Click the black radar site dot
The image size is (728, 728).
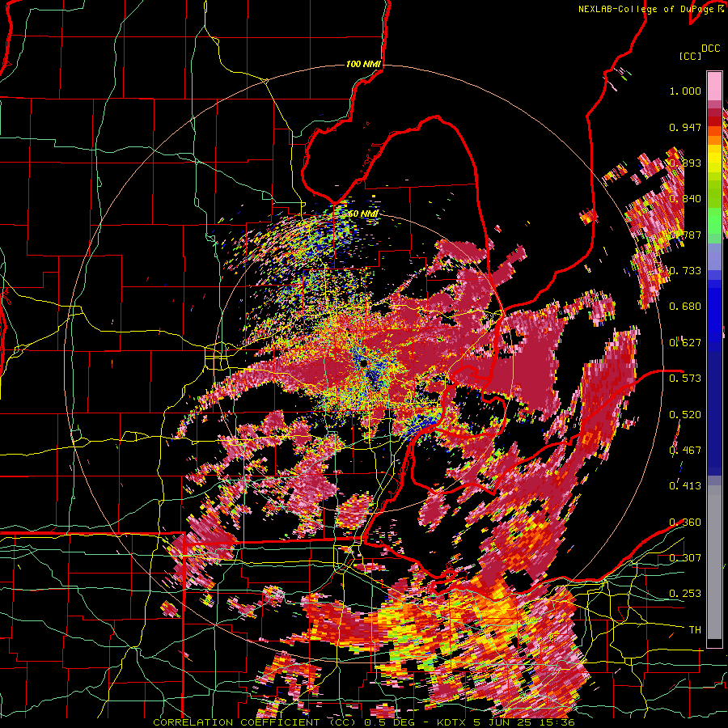[x=363, y=363]
